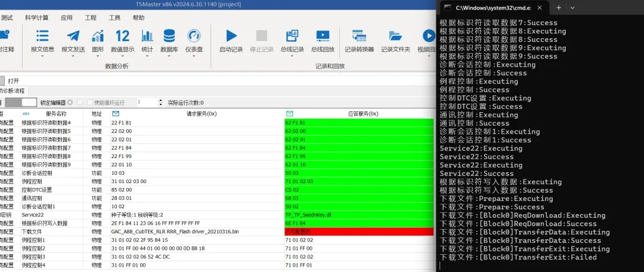Image resolution: width=644 pixels, height=272 pixels.
Task: Click the 控制DTC设置 service name cell
Action: click(37, 190)
